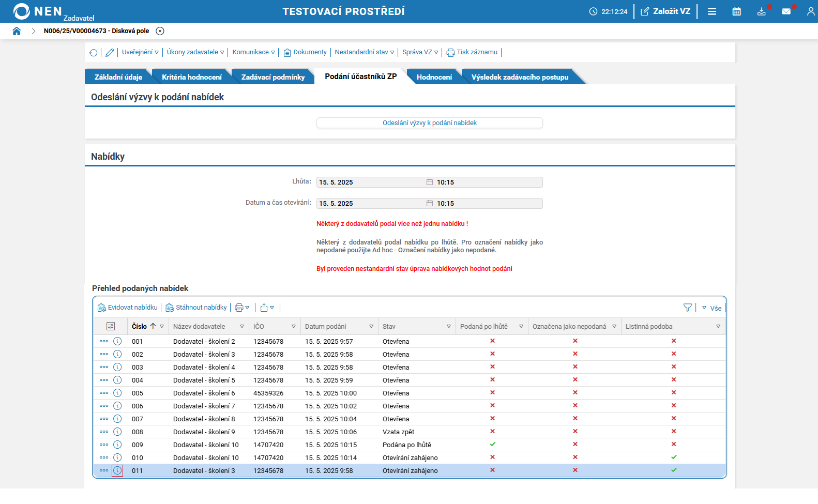Click the filter funnel icon
The height and width of the screenshot is (504, 818).
(x=687, y=308)
